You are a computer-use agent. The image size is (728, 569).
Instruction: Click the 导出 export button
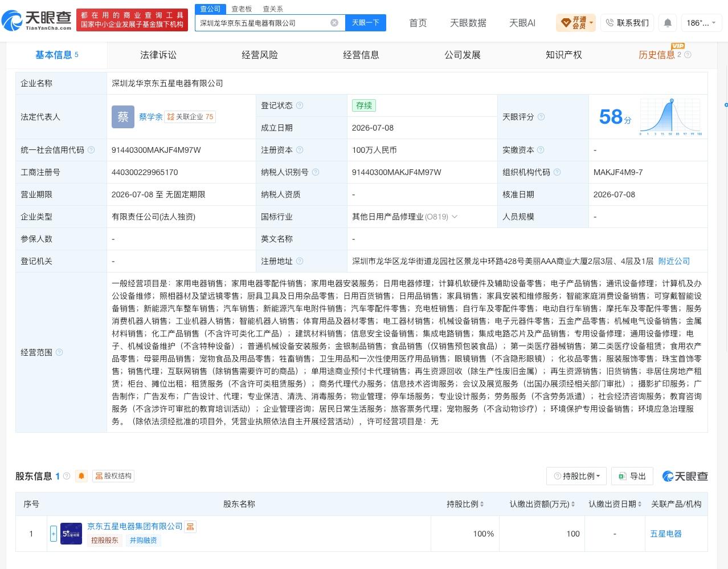pyautogui.click(x=632, y=476)
